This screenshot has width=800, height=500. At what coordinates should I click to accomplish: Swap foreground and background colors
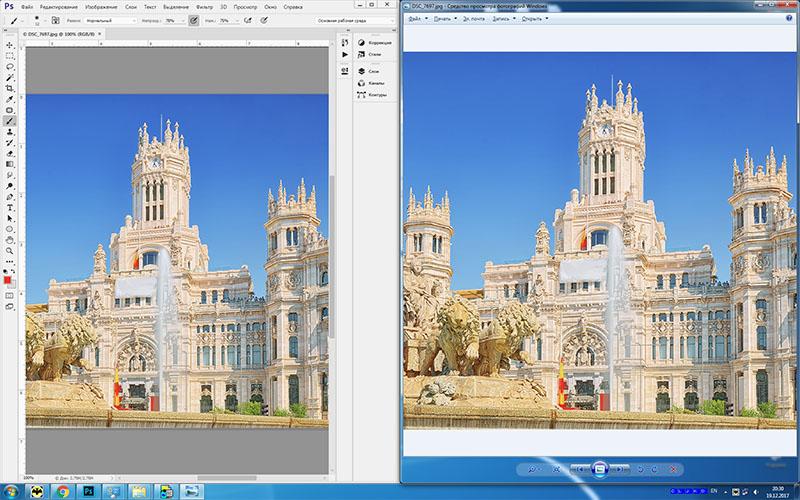(x=13, y=272)
